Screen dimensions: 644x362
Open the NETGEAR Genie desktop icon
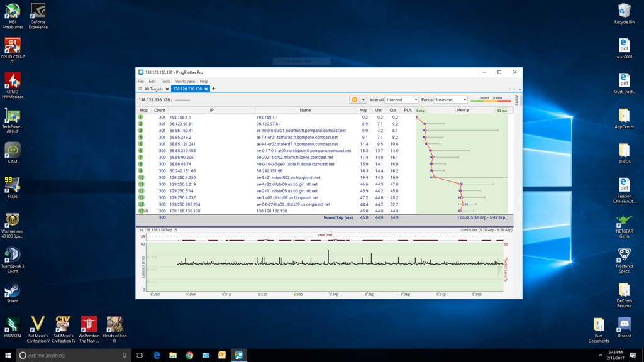(x=625, y=226)
